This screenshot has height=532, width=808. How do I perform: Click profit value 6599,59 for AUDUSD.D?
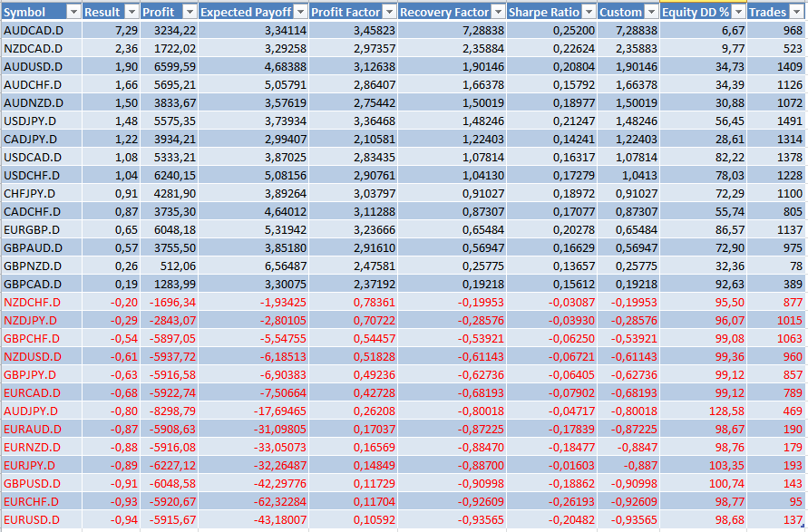click(175, 66)
